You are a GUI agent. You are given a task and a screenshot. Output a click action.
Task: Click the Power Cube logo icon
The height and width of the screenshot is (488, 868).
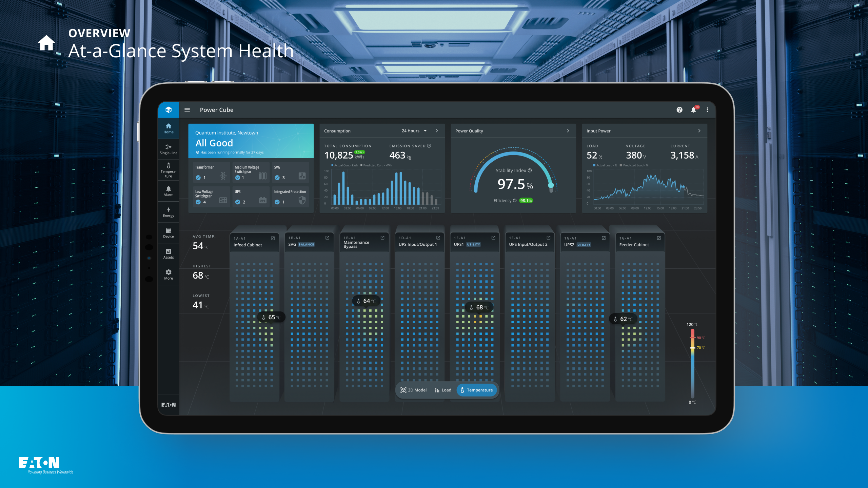click(x=169, y=110)
